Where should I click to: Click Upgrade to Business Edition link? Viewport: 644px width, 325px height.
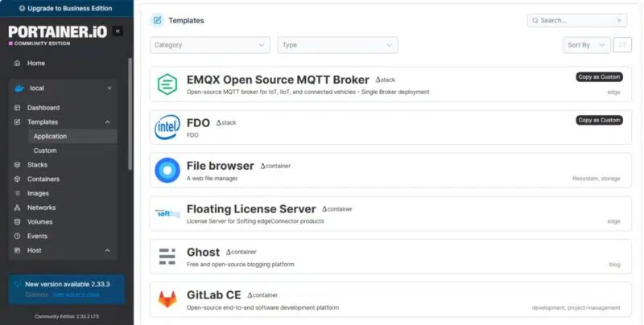[67, 7]
